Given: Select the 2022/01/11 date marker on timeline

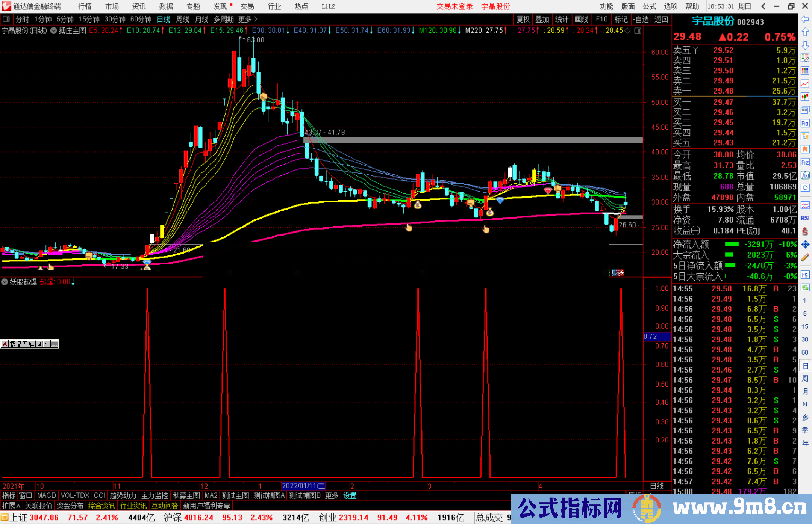Looking at the screenshot, I should click(303, 486).
